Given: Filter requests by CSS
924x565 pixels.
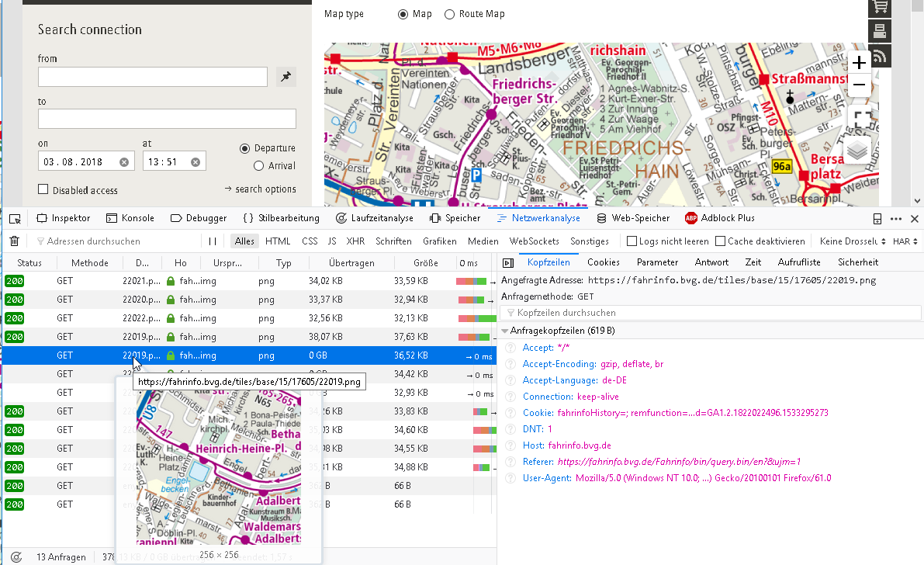Looking at the screenshot, I should 310,241.
